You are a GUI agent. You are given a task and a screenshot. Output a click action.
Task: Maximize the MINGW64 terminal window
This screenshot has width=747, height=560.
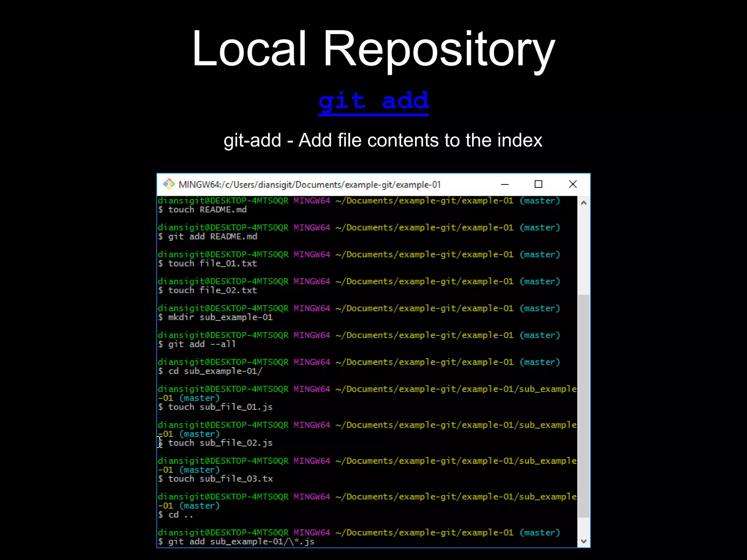coord(538,184)
